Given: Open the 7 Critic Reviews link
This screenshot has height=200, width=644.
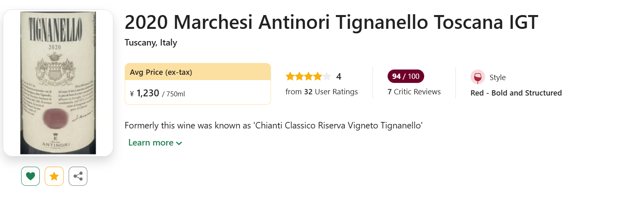Looking at the screenshot, I should [414, 92].
